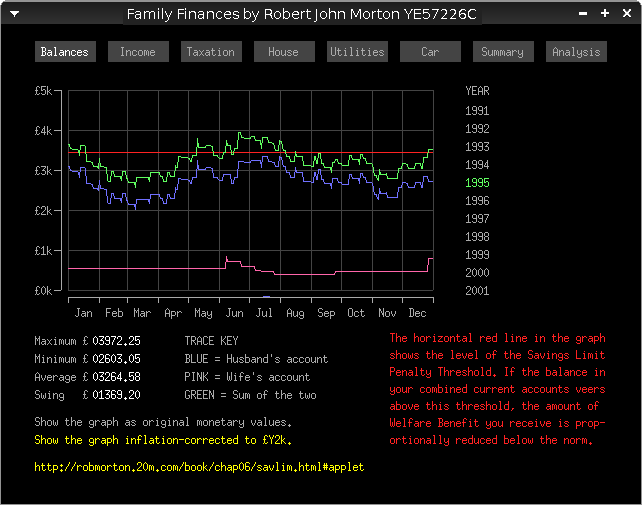Minimize the Family Finances window
Image resolution: width=642 pixels, height=505 pixels.
pos(584,14)
